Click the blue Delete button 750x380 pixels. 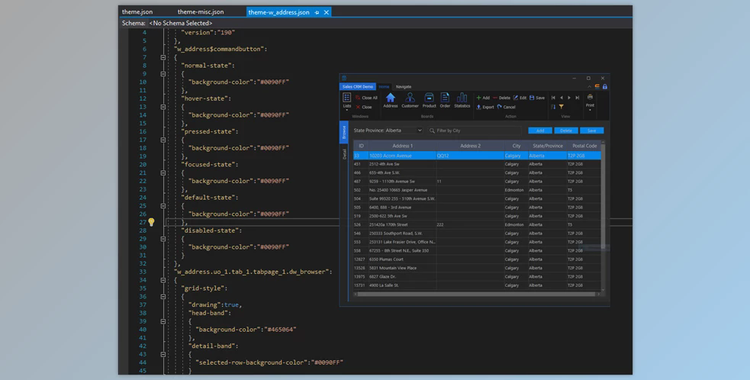point(566,130)
